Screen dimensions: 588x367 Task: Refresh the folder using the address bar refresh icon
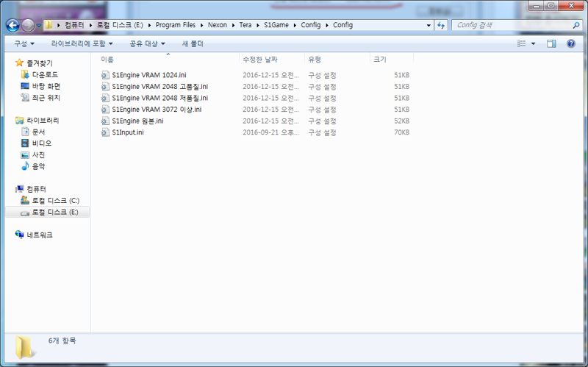441,25
